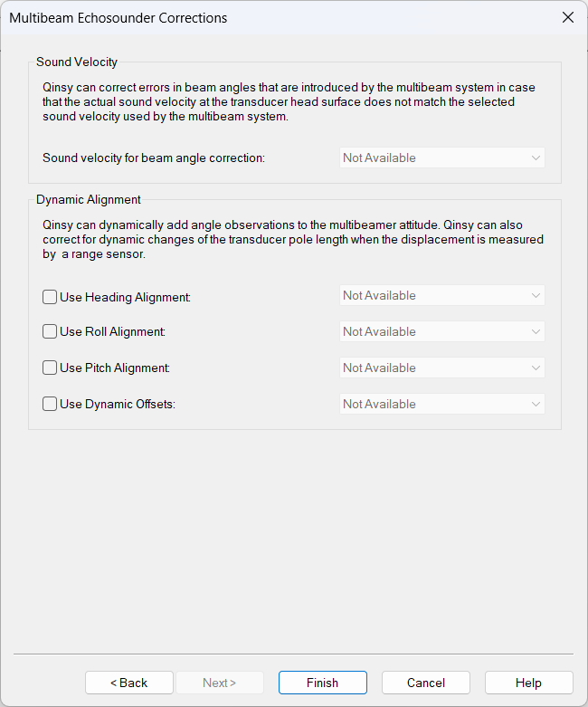Click the Sound Velocity group heading
The image size is (588, 707).
click(x=77, y=62)
